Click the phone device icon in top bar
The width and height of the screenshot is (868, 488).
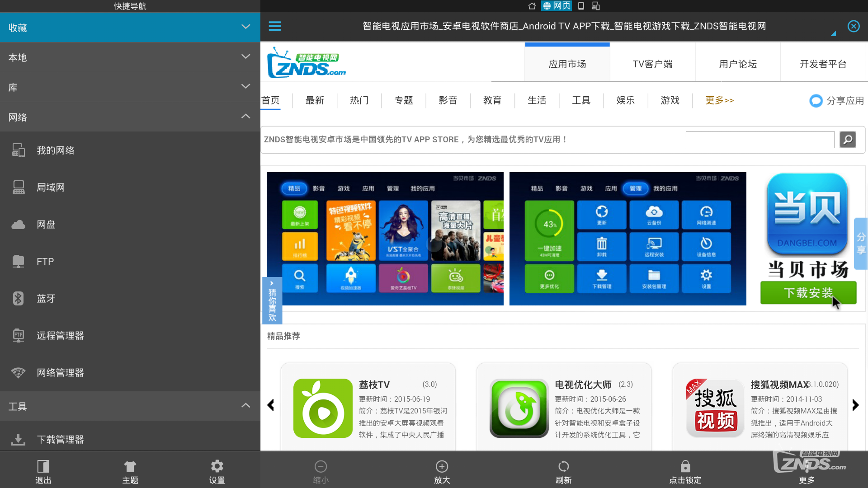(x=581, y=6)
